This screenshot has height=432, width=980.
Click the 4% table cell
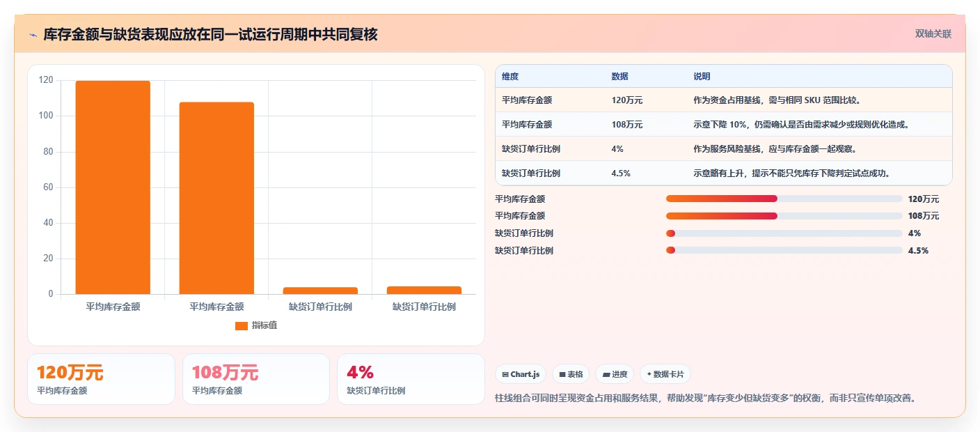point(617,149)
